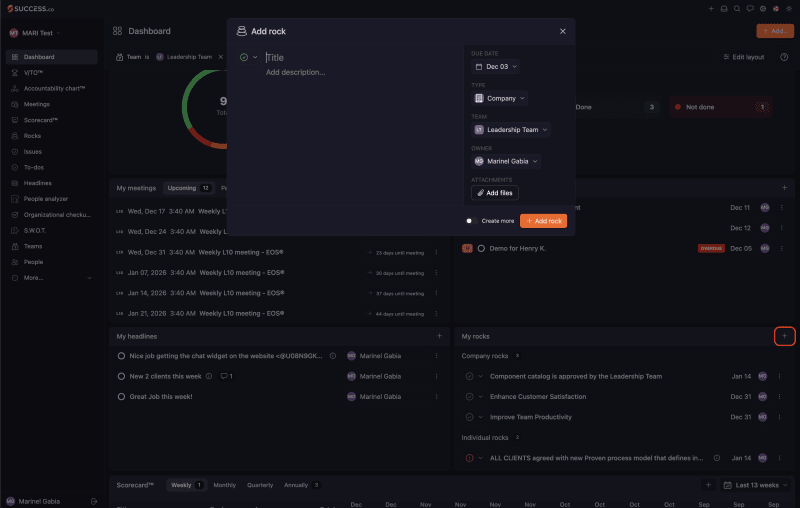
Task: Click the People sidebar icon
Action: tap(15, 262)
